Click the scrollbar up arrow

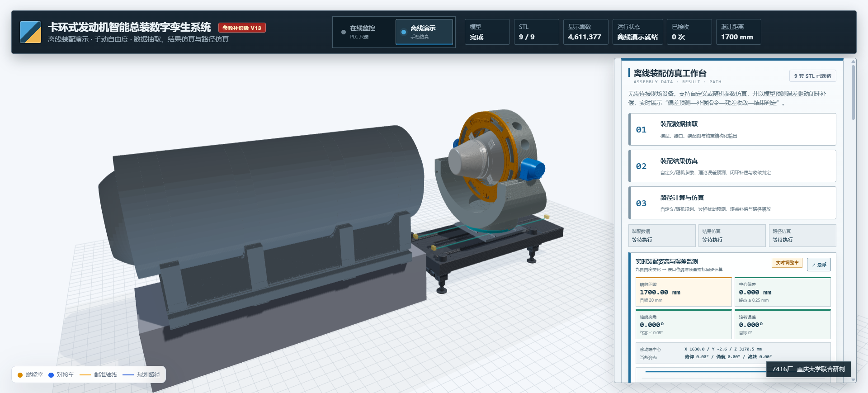click(853, 62)
